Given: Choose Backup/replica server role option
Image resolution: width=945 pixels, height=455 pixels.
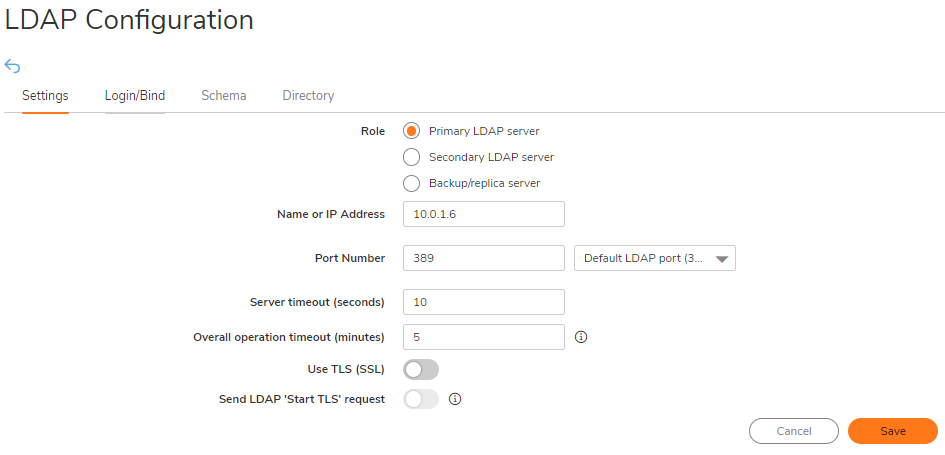Looking at the screenshot, I should [x=411, y=183].
